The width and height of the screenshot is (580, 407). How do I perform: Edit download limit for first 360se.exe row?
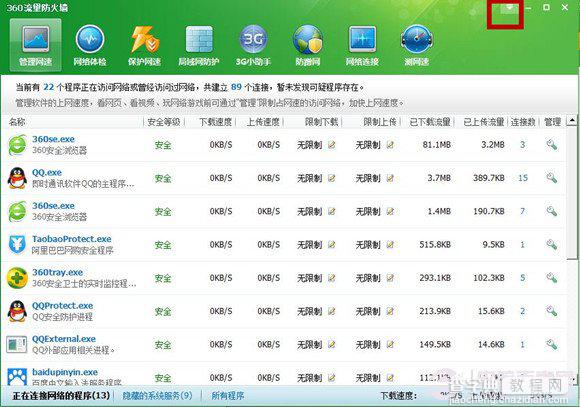(x=331, y=145)
